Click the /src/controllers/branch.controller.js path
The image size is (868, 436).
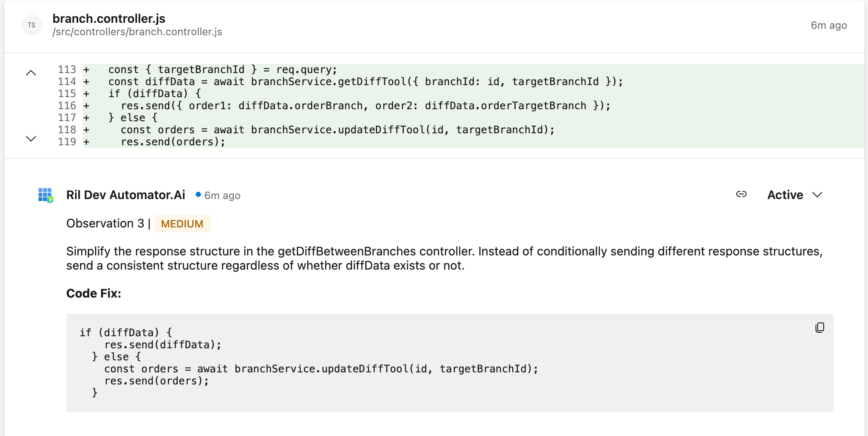pos(137,32)
